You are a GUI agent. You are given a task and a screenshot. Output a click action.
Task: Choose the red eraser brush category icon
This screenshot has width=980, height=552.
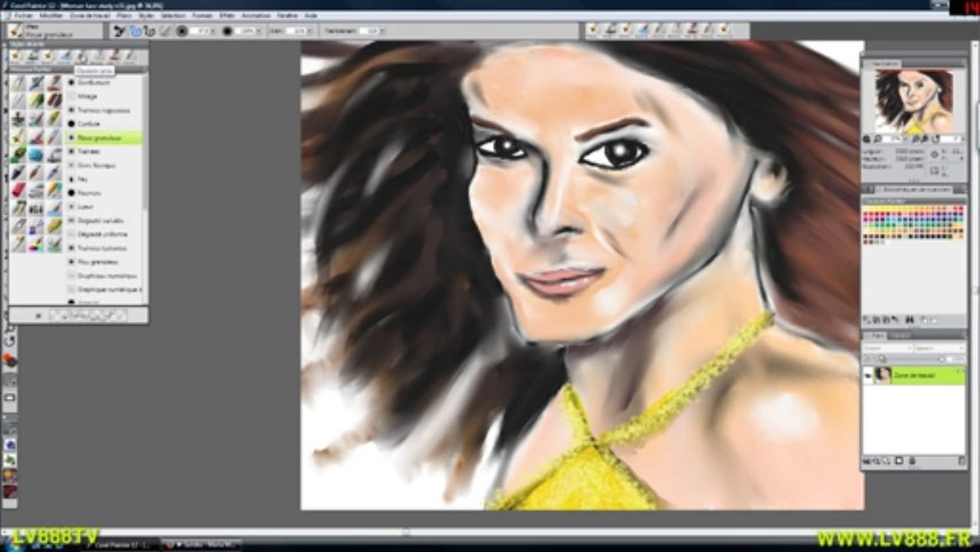[18, 189]
